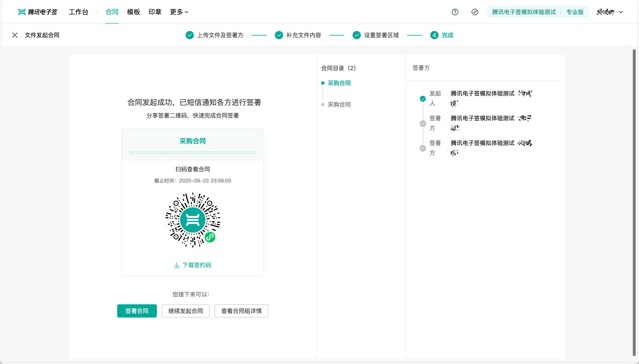Click 合同发起成功 success heading
639x364 pixels.
194,102
